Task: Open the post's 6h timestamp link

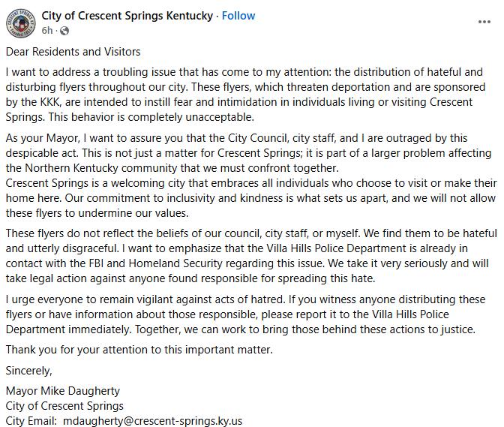Action: [47, 31]
